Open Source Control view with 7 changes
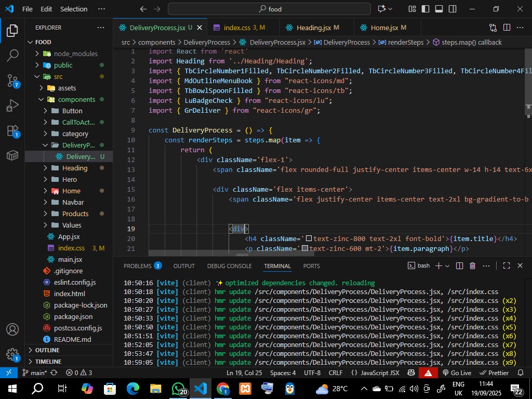 [13, 81]
